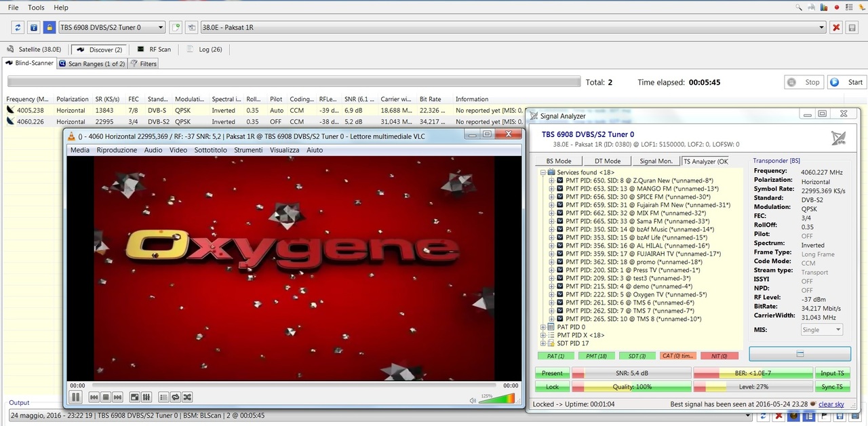Select the 4060,226 frequency row

pos(264,121)
